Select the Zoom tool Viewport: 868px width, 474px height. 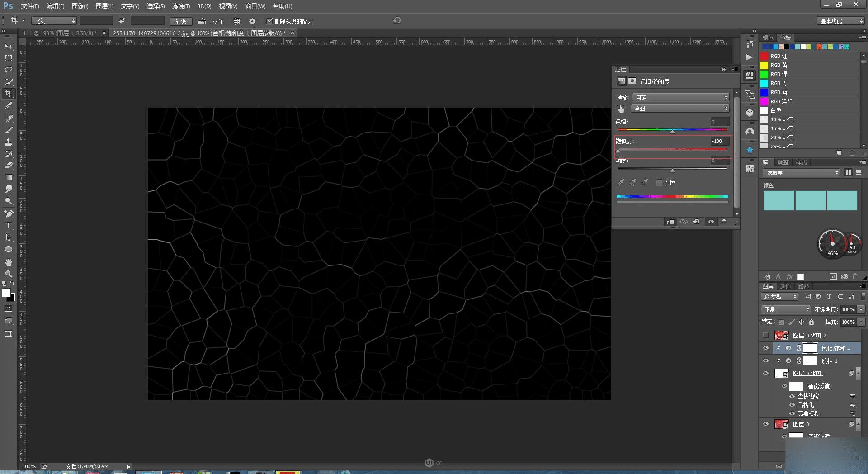[x=9, y=274]
